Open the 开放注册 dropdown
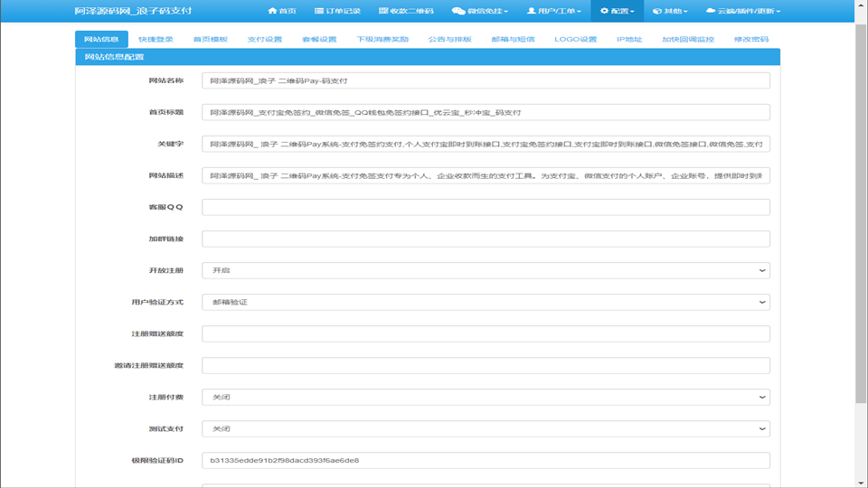The image size is (868, 488). 486,270
